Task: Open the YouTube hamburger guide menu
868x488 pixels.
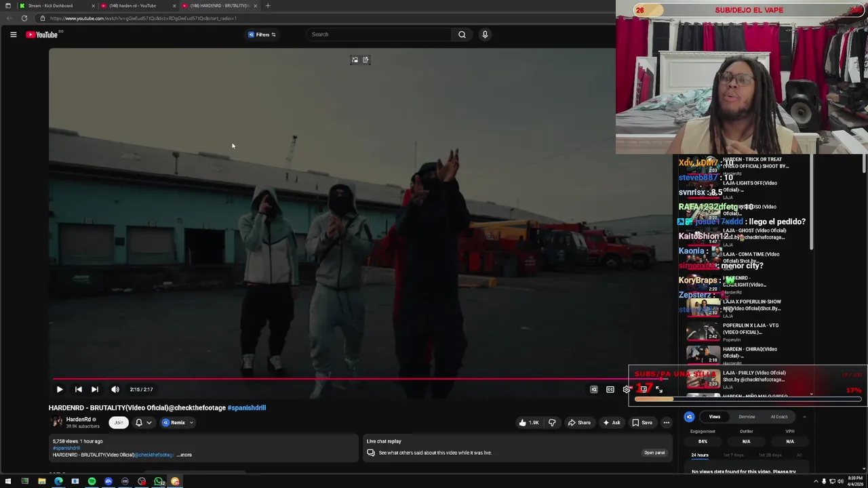Action: [13, 35]
